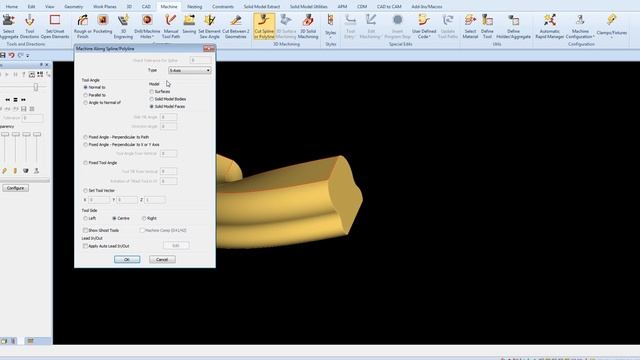Click the Select Material icon
The height and width of the screenshot is (360, 640).
point(470,26)
